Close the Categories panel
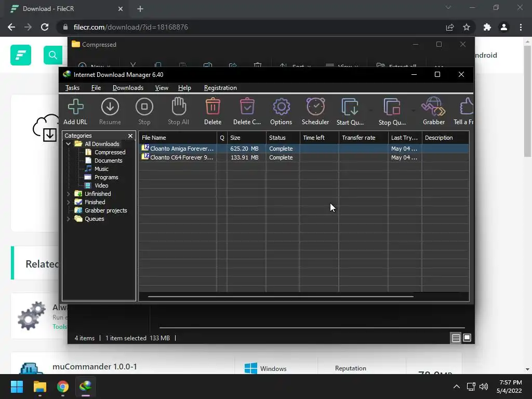The image size is (532, 399). (x=130, y=136)
